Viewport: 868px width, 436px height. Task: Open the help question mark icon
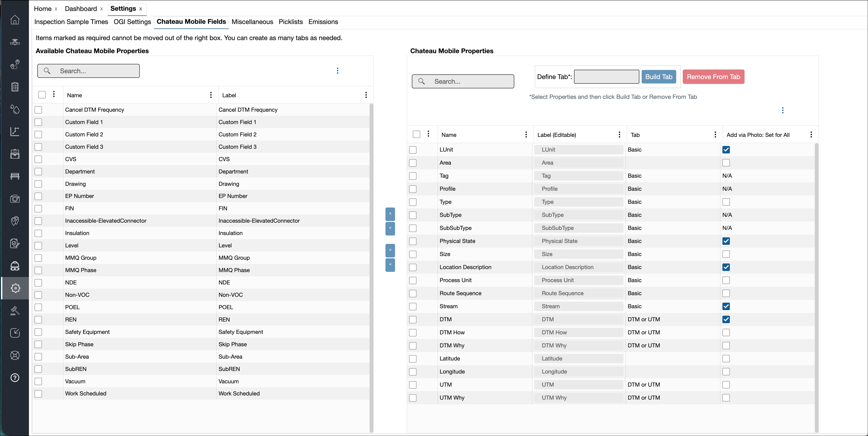[x=15, y=378]
